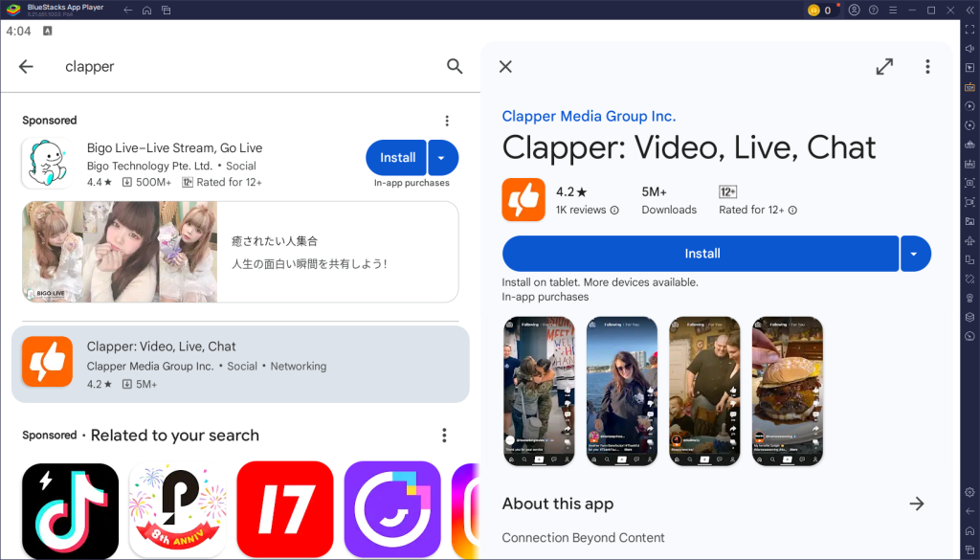This screenshot has height=560, width=980.
Task: Install the Bigo Live app
Action: pos(397,158)
